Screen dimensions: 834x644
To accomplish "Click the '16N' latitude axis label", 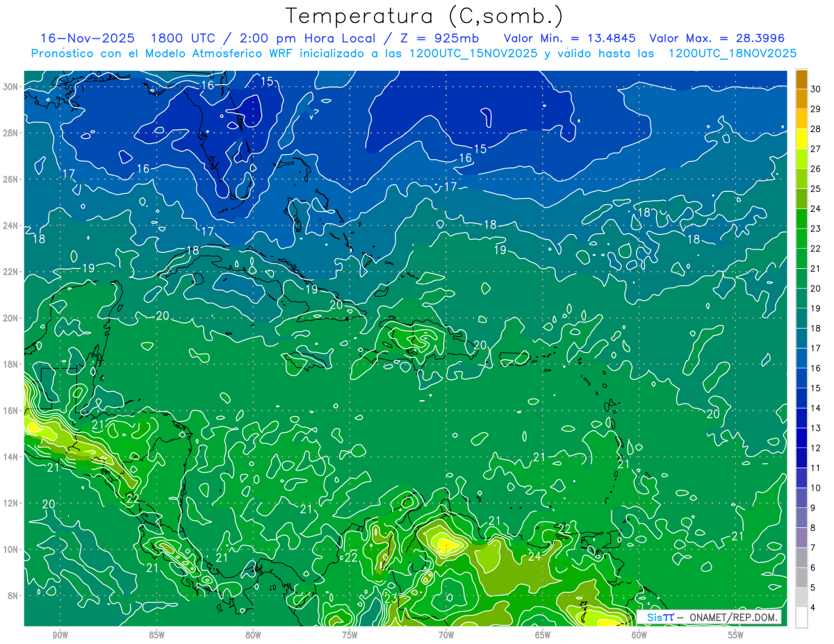I will [12, 411].
